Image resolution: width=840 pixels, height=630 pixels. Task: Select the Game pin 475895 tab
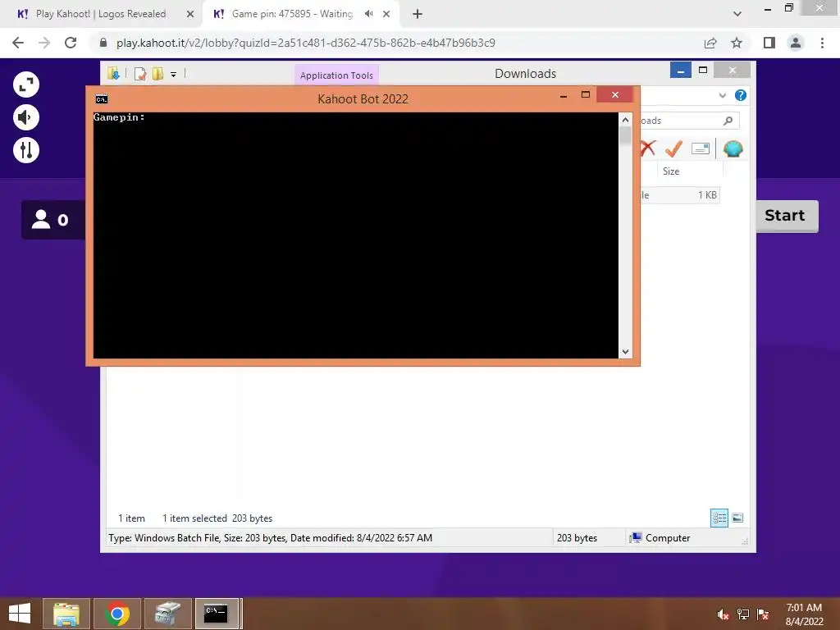tap(292, 14)
